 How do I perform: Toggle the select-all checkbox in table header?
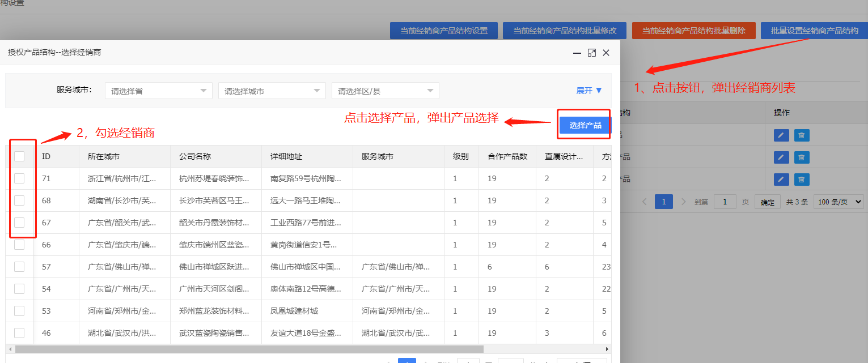[19, 156]
